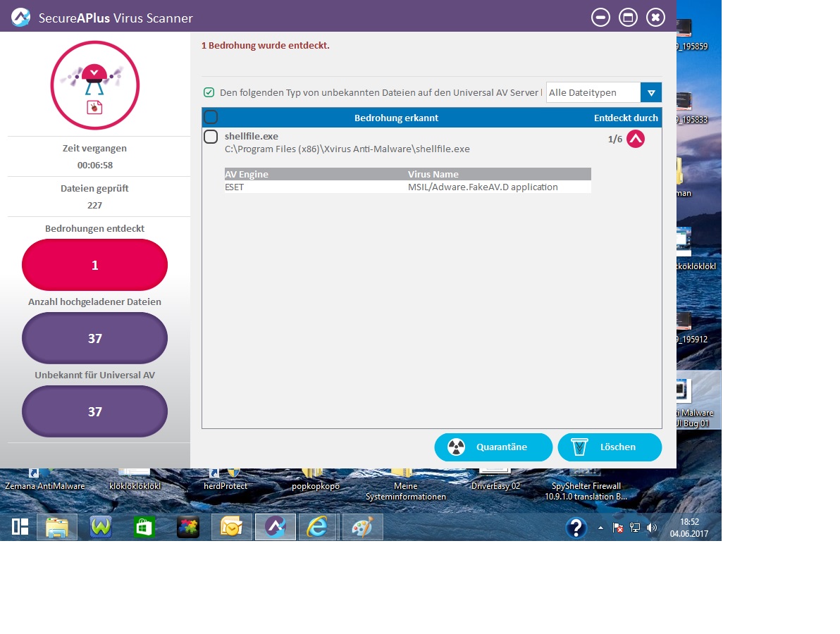Open the Windows Store taskbar icon

coord(144,527)
